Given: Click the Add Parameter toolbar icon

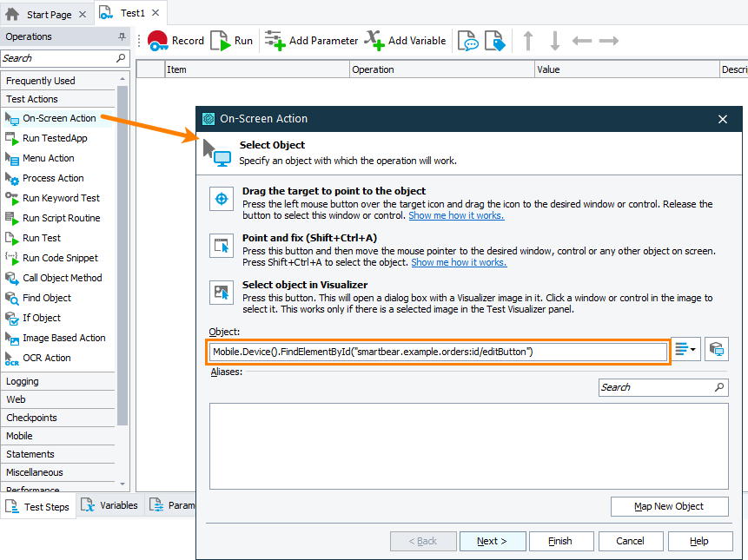Looking at the screenshot, I should pos(275,40).
